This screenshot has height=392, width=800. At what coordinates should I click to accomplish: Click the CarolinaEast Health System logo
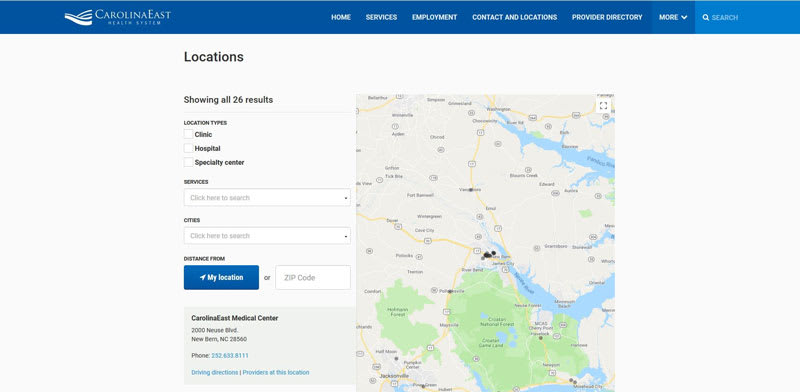pyautogui.click(x=118, y=17)
